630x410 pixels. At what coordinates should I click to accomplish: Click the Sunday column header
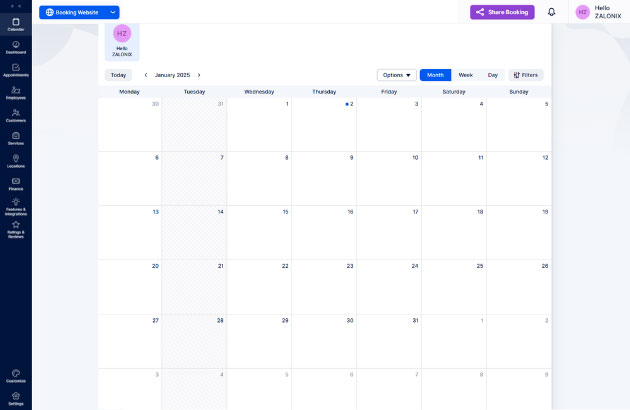(519, 92)
